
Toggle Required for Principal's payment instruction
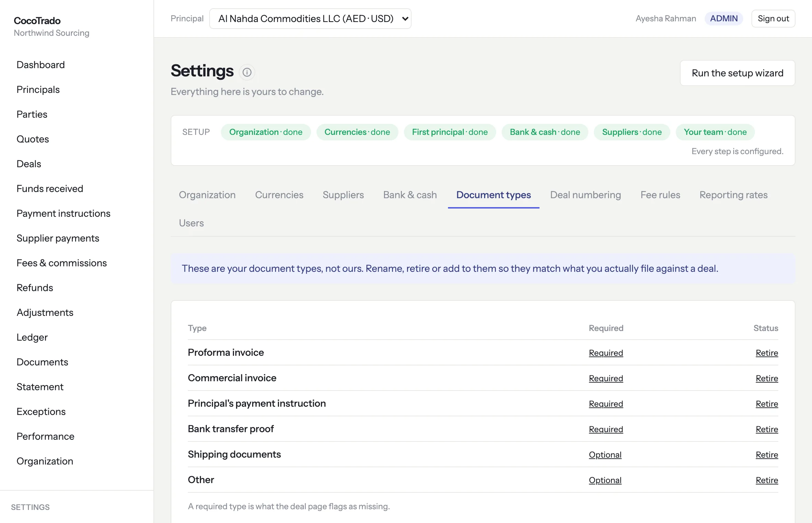tap(606, 404)
